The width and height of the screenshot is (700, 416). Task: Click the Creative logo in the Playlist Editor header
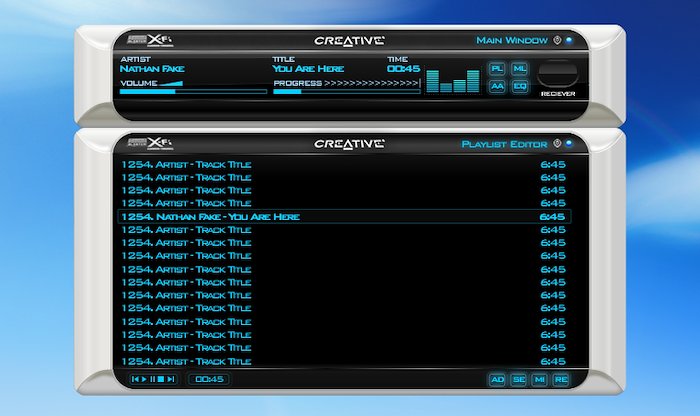coord(349,144)
